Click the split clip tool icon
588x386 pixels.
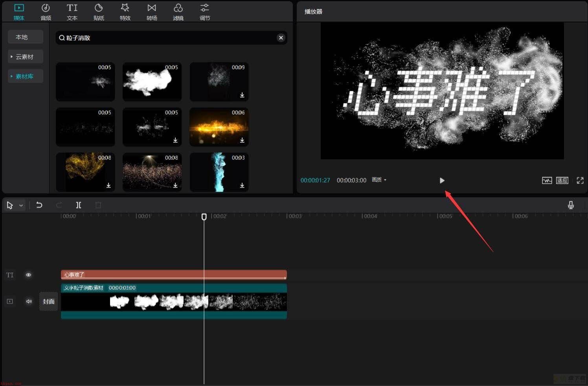(78, 205)
